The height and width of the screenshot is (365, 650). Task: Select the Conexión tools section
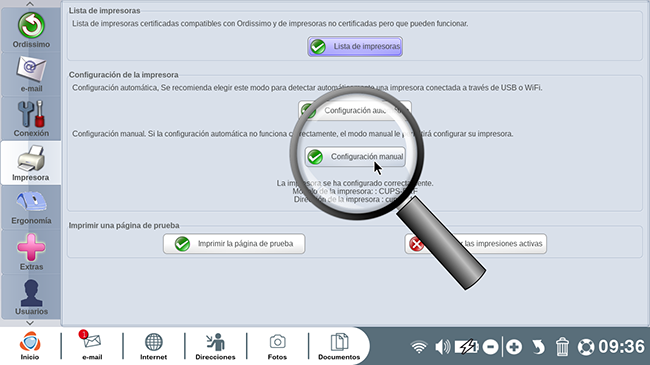pyautogui.click(x=31, y=118)
